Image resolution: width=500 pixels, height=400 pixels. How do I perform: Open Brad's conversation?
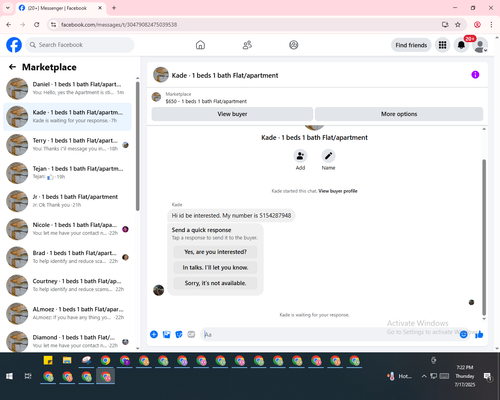point(67,257)
